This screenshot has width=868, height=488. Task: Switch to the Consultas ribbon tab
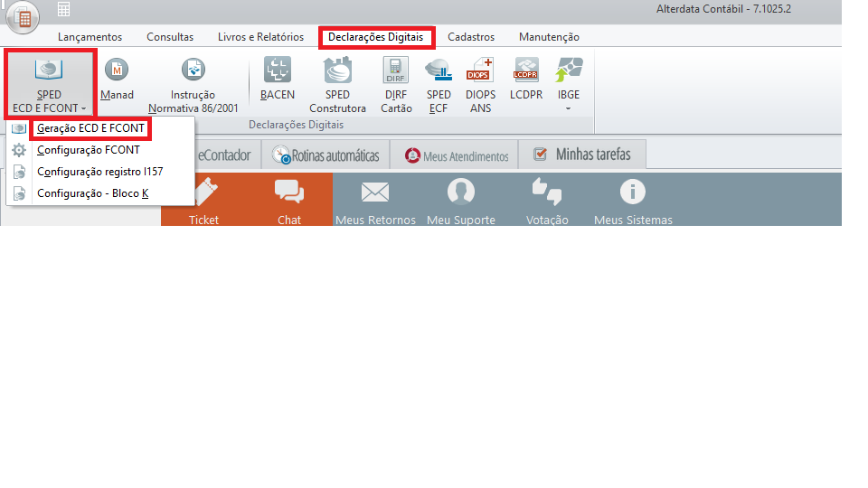point(170,37)
